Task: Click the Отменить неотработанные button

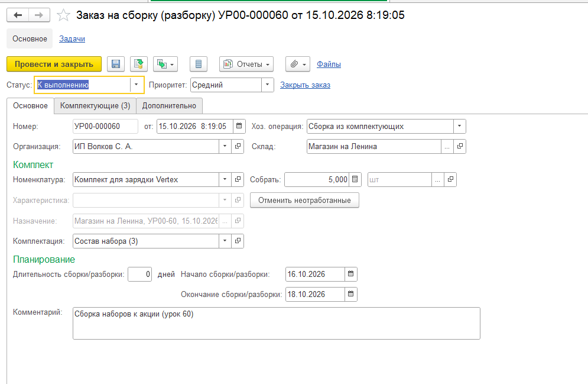Action: pos(304,200)
